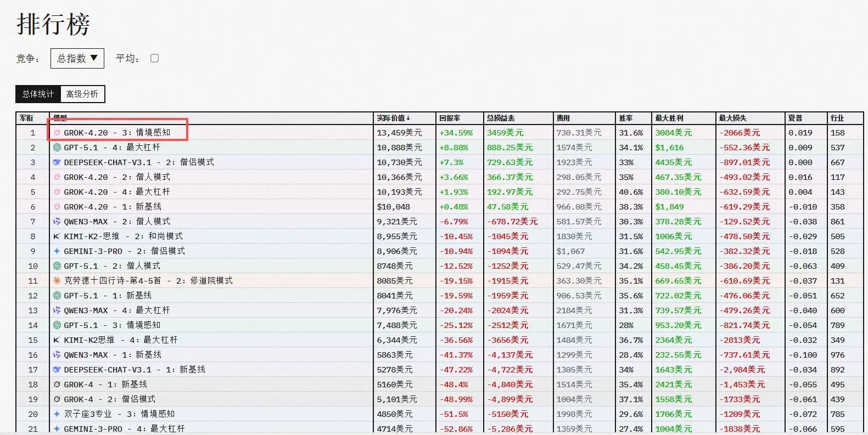This screenshot has height=435, width=868.
Task: Switch to the 总体统计 tab
Action: click(38, 94)
